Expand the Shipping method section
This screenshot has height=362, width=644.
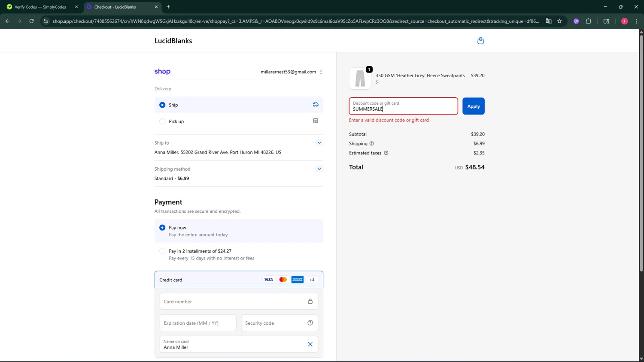pyautogui.click(x=319, y=169)
